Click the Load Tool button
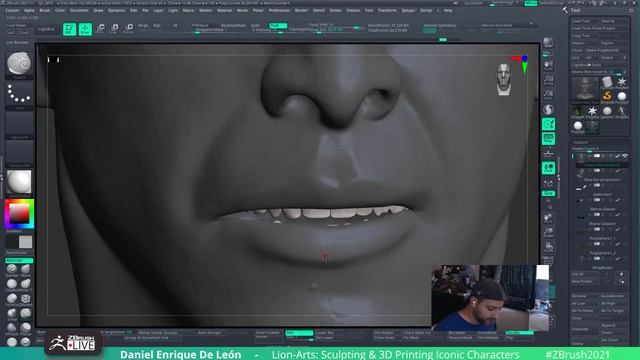640x360 pixels. (584, 21)
